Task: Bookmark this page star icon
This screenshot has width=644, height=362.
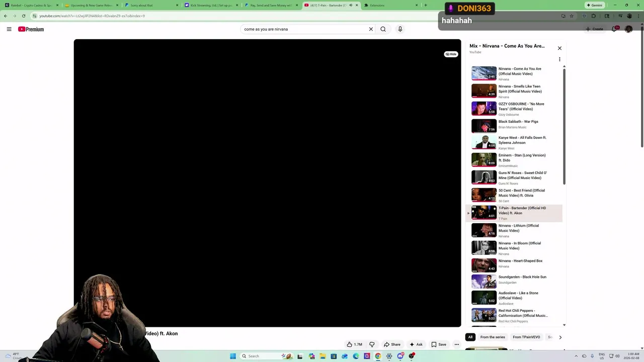Action: (x=572, y=16)
